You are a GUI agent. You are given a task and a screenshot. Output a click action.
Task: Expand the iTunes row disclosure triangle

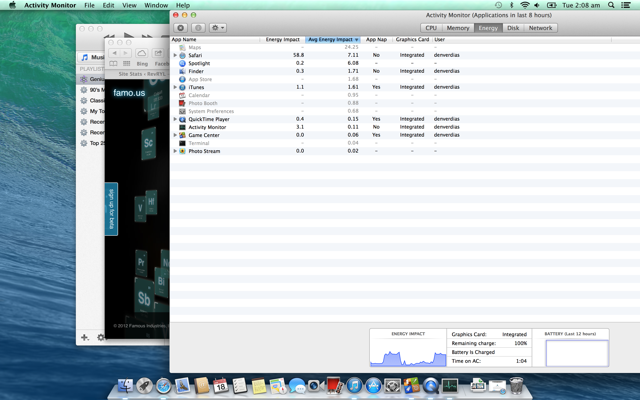point(176,87)
